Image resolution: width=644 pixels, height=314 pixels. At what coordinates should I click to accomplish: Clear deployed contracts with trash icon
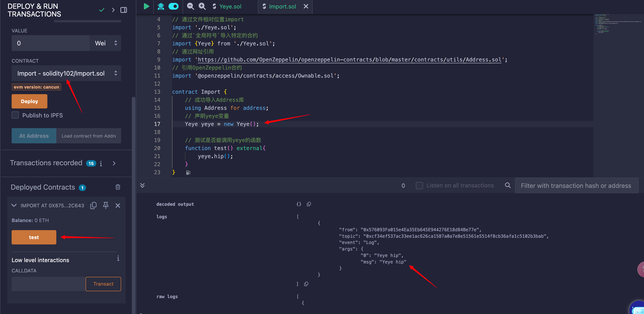(118, 187)
